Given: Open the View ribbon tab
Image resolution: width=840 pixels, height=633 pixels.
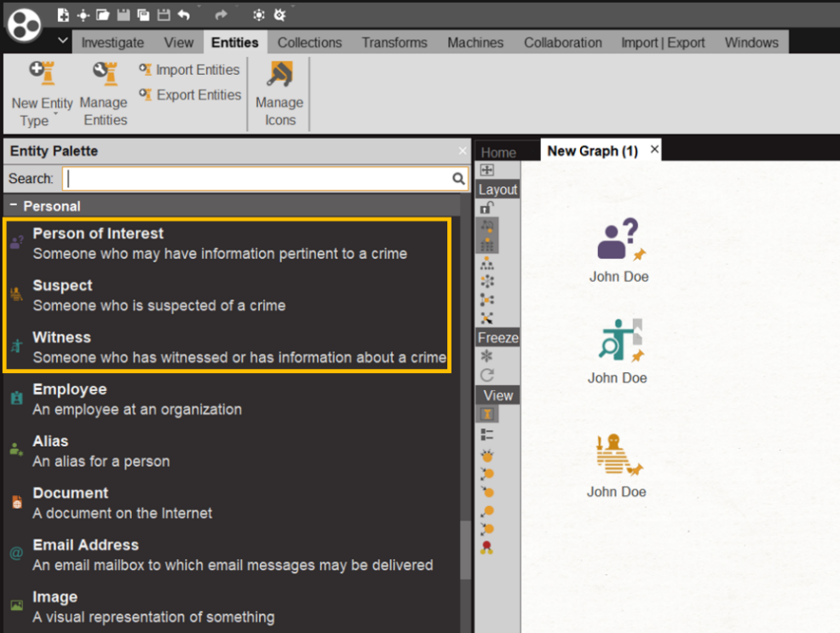Looking at the screenshot, I should pyautogui.click(x=178, y=43).
